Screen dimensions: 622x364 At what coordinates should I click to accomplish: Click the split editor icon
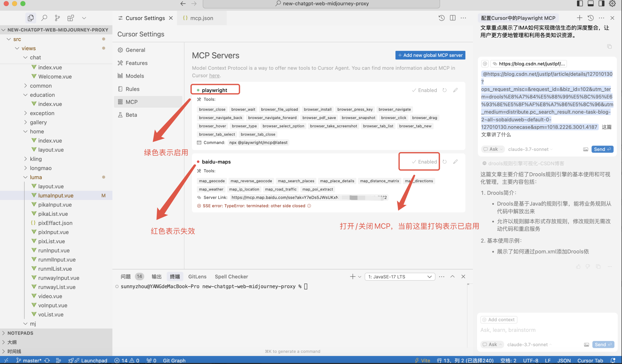(x=453, y=18)
